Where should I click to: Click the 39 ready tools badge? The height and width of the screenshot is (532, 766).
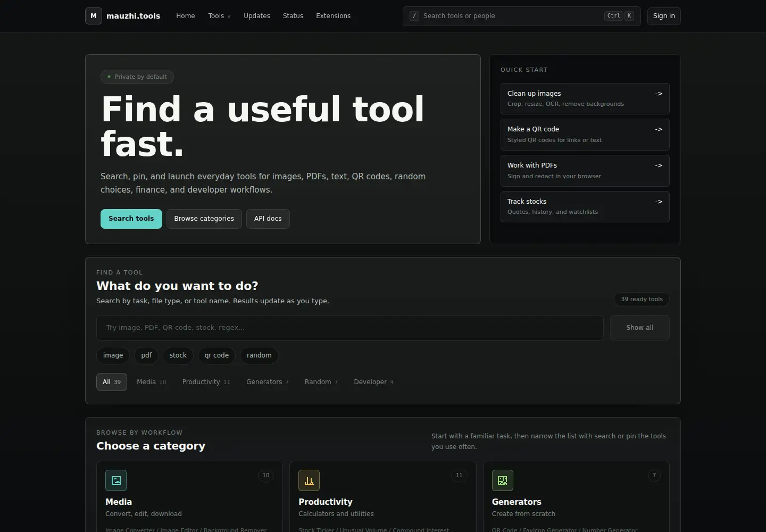click(x=642, y=299)
